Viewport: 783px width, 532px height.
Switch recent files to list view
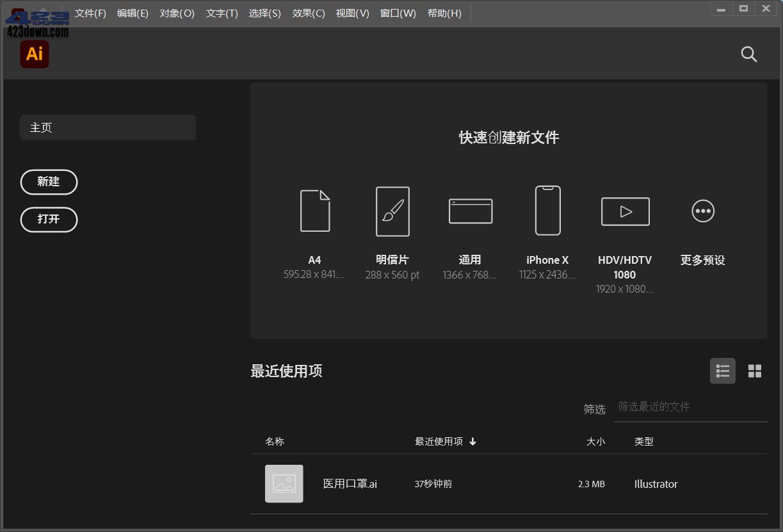point(722,371)
